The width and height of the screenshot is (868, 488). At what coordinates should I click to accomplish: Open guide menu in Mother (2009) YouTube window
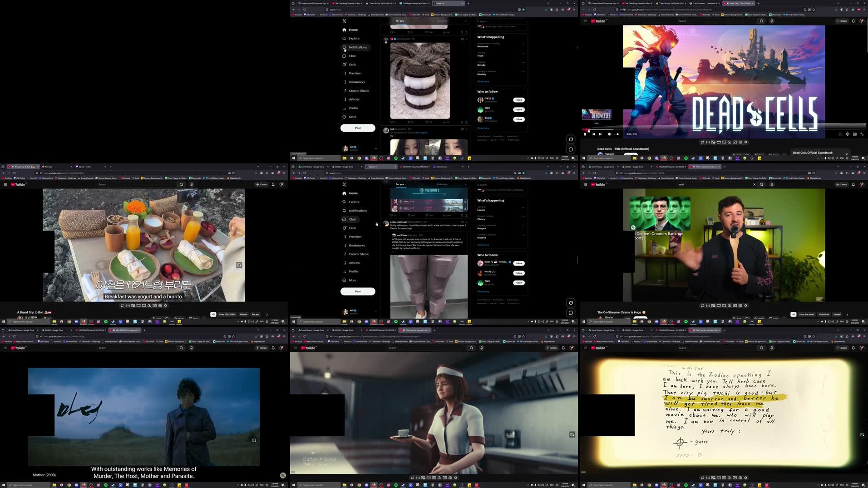[5, 348]
